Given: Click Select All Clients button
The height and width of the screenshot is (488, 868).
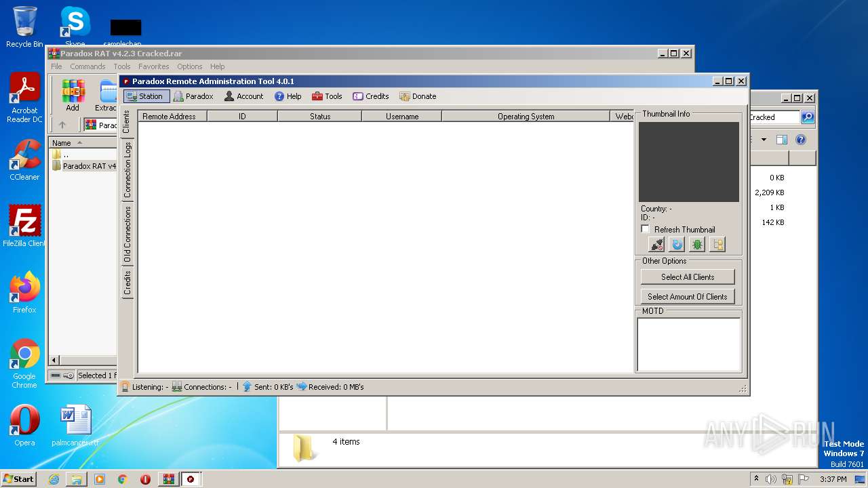Looking at the screenshot, I should [x=688, y=277].
